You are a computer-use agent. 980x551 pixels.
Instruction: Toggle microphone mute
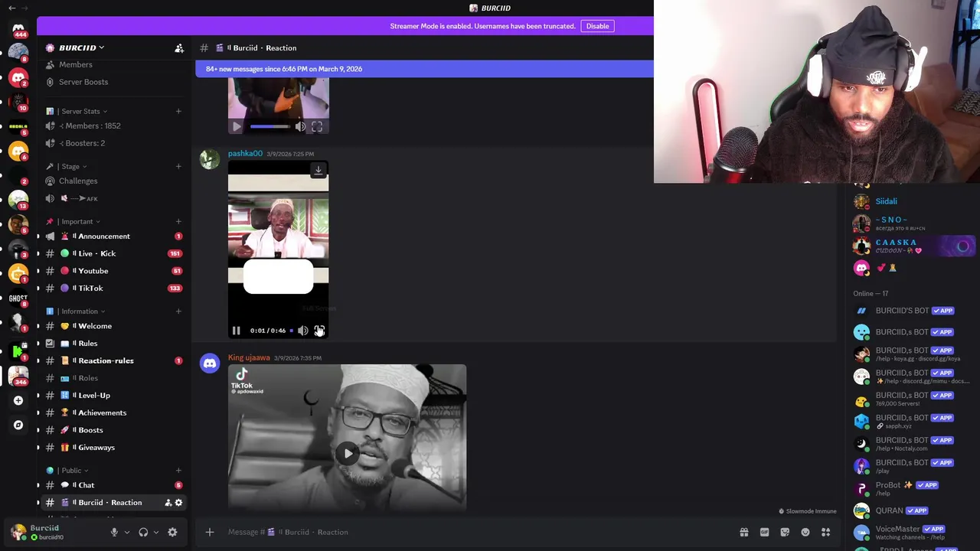coord(114,532)
